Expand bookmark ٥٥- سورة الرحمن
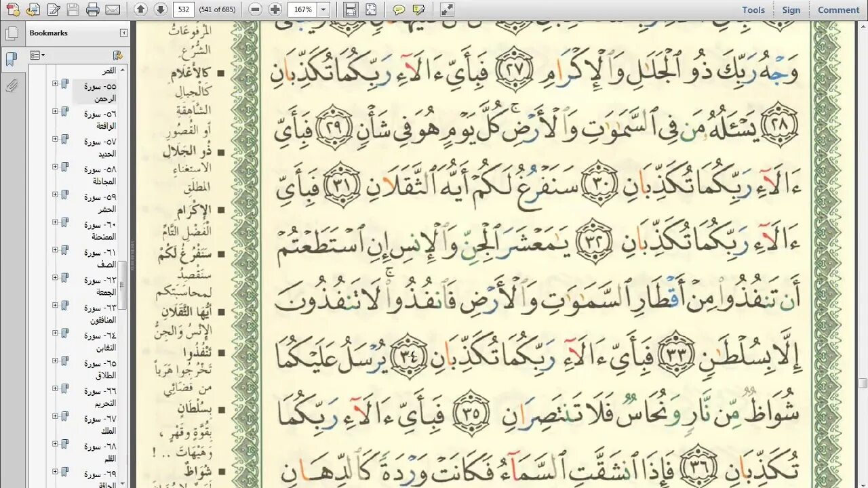The height and width of the screenshot is (488, 868). pyautogui.click(x=55, y=83)
